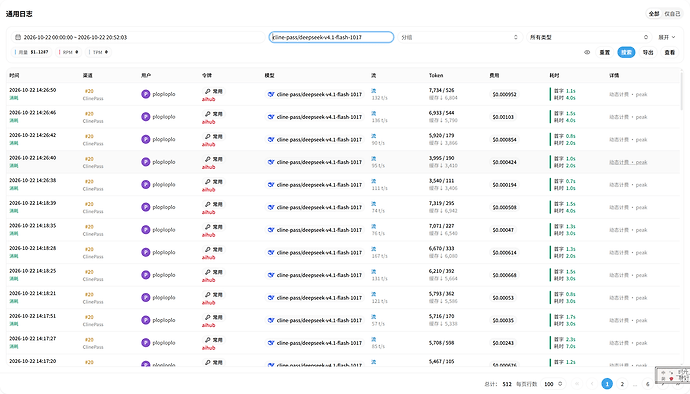
Task: Click key icon in 14:26:40 row token
Action: (x=208, y=159)
